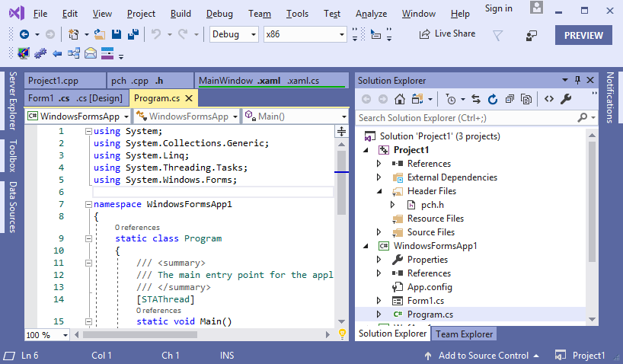Viewport: 623px width, 364px height.
Task: Click the Search Solution Explorer input field
Action: 466,118
